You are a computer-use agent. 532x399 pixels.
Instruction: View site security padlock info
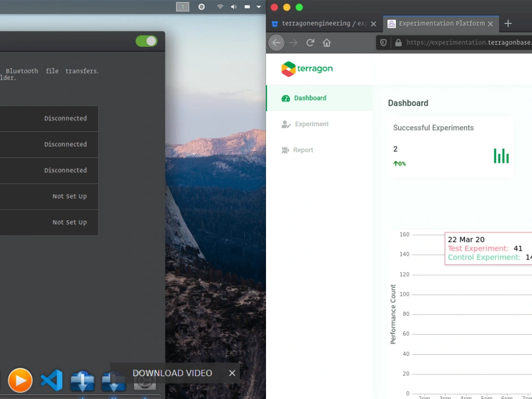(398, 43)
